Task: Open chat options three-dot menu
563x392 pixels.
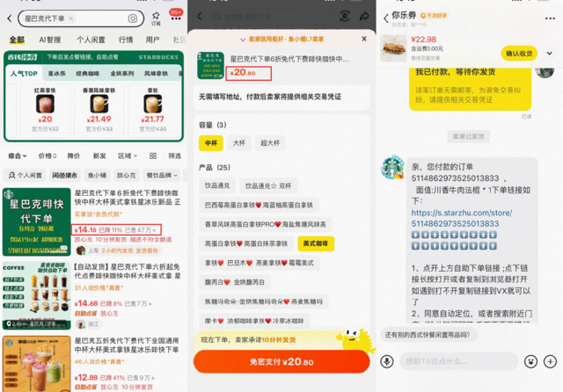Action: click(550, 18)
